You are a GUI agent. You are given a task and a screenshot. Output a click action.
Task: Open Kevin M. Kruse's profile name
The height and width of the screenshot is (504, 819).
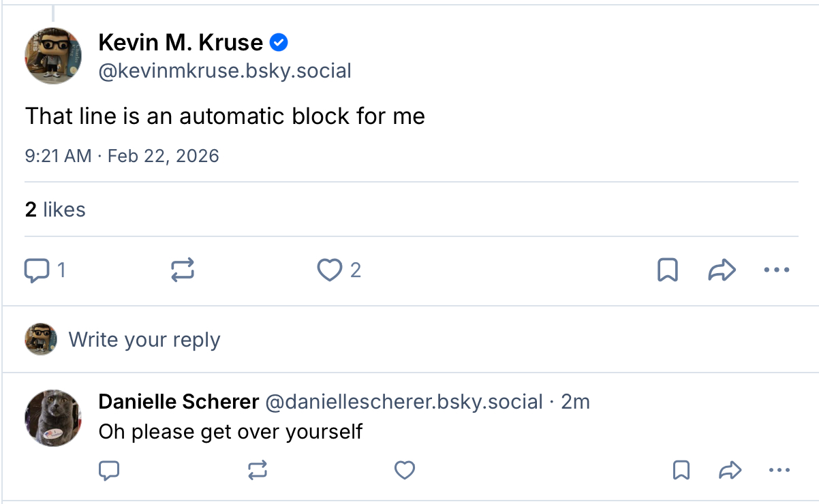(x=181, y=43)
